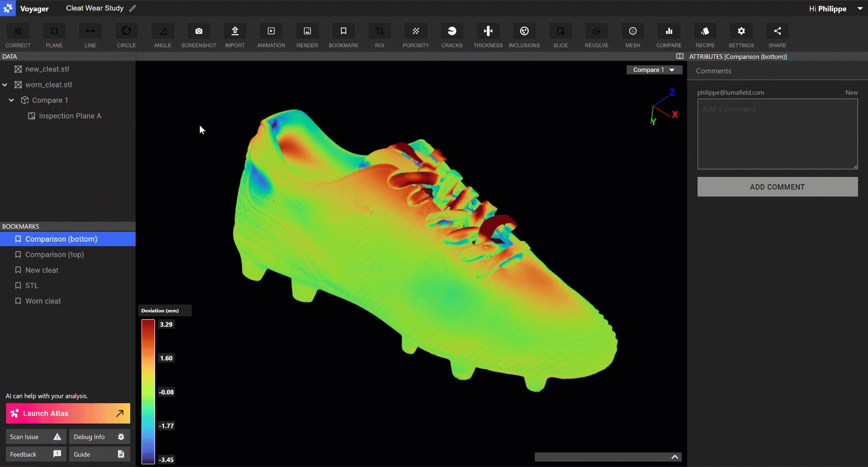Toggle Inspection Plane A visibility icon
This screenshot has width=868, height=467.
click(32, 116)
